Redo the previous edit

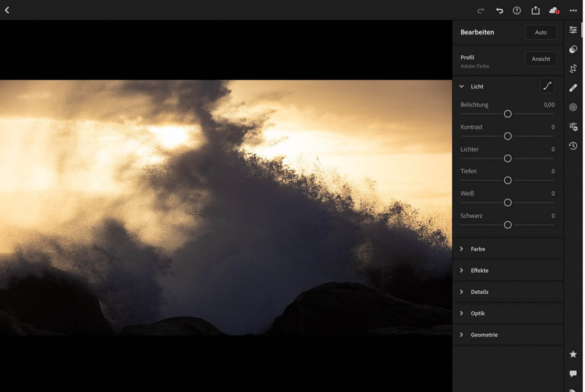[481, 11]
